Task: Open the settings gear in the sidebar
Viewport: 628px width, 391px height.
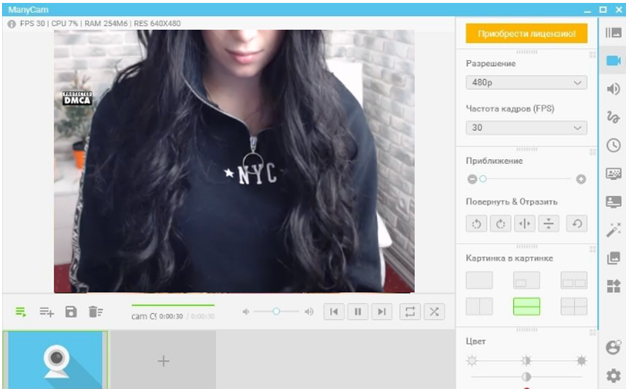Action: coord(613,375)
